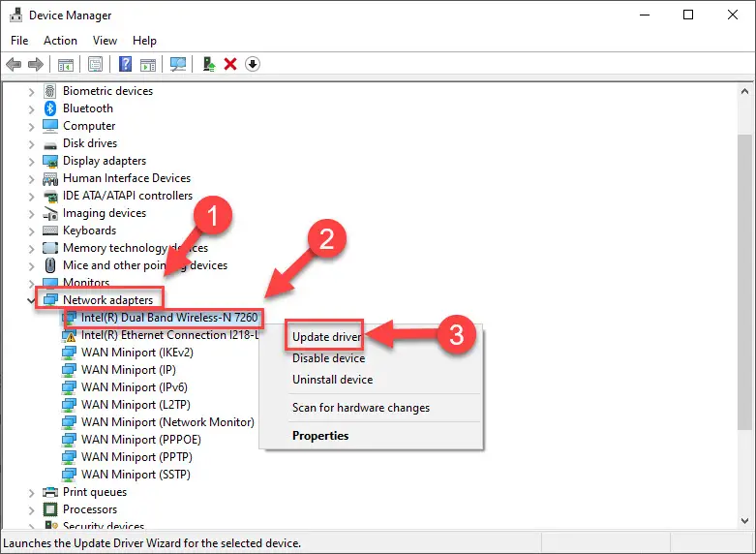This screenshot has height=554, width=756.
Task: Click the Properties sheet toolbar icon
Action: pos(96,64)
